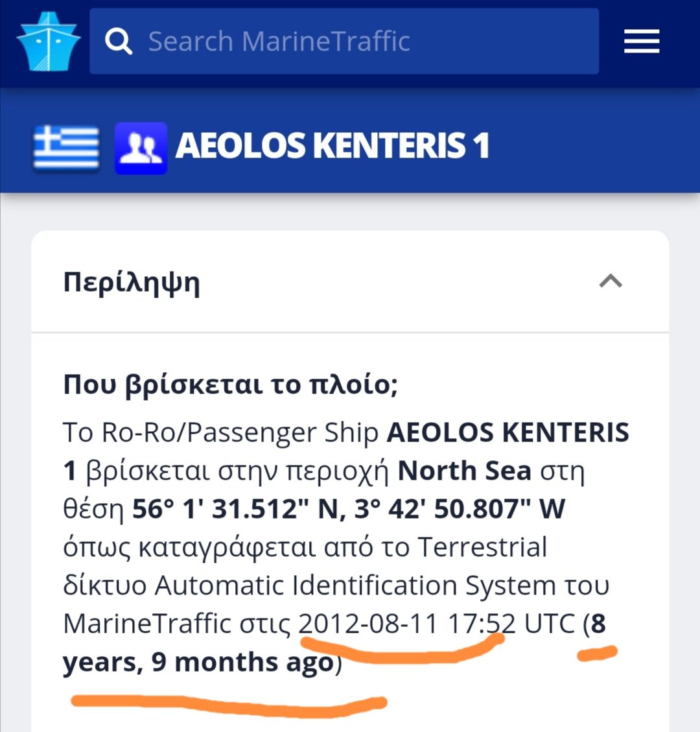Screen dimensions: 700x732
Task: Click the years, 9 months ago text
Action: [198, 662]
